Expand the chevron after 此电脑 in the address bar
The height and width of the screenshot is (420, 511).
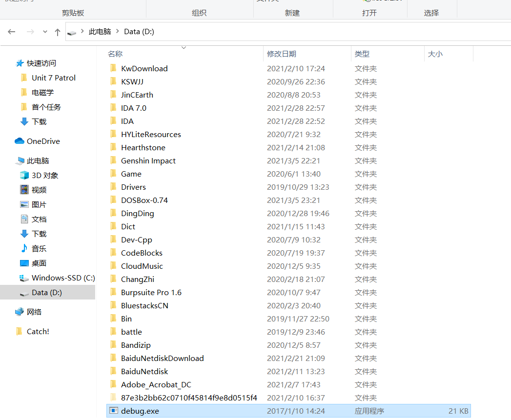[118, 31]
